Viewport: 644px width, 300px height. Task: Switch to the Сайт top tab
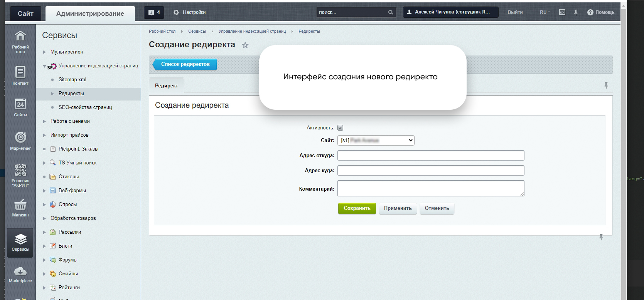[25, 13]
